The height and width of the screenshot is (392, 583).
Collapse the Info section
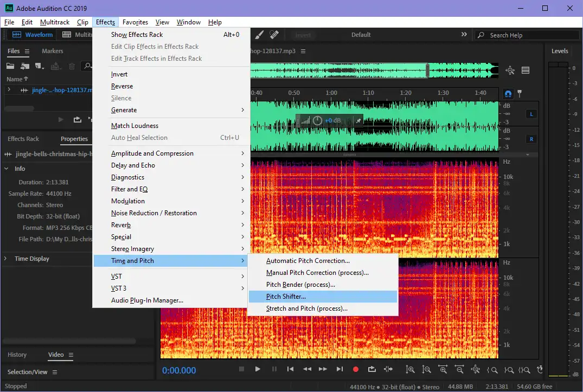[x=7, y=168]
